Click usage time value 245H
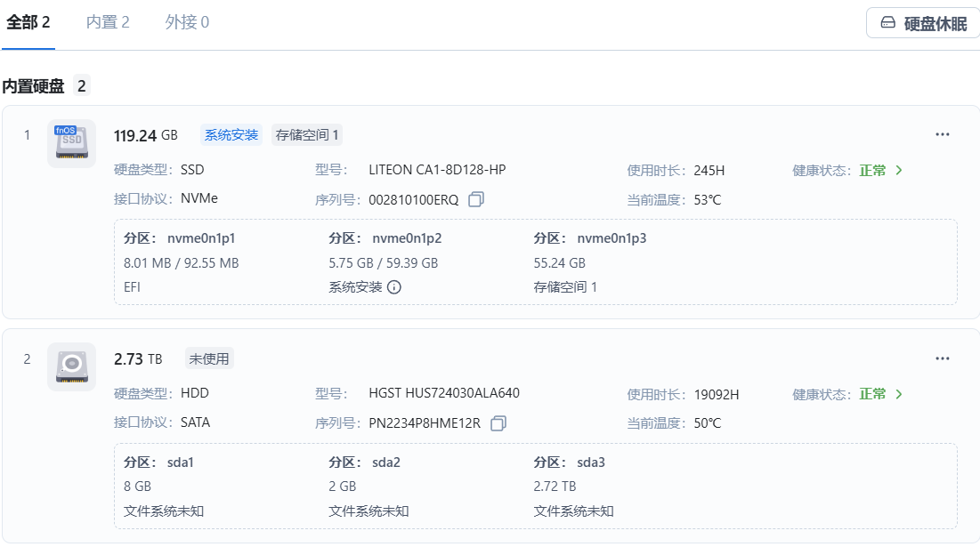This screenshot has width=980, height=555. coord(709,171)
